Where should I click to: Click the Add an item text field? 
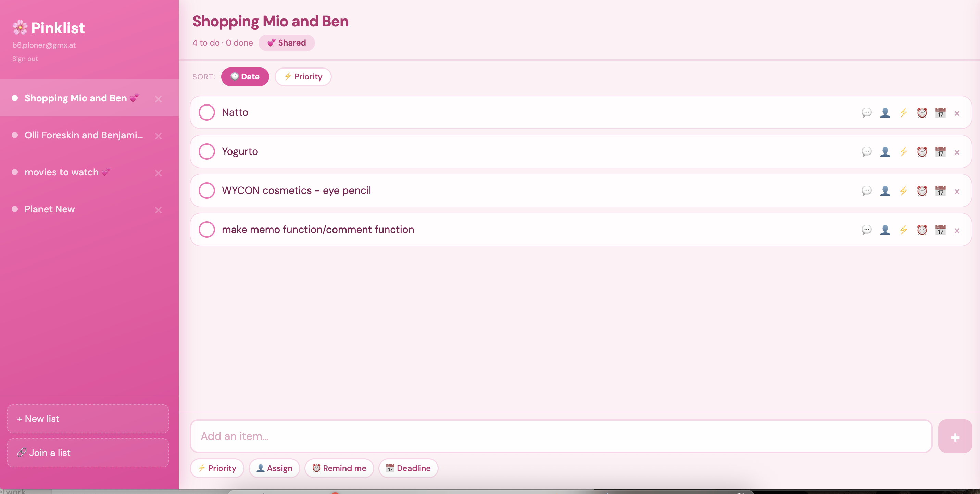point(561,436)
